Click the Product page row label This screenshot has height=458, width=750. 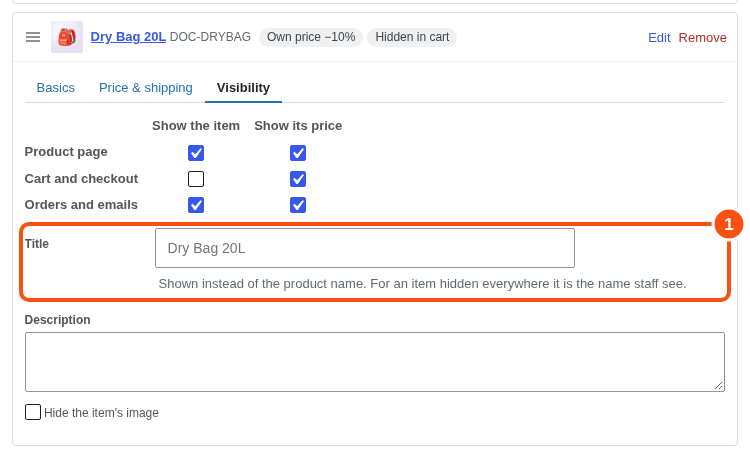(66, 152)
